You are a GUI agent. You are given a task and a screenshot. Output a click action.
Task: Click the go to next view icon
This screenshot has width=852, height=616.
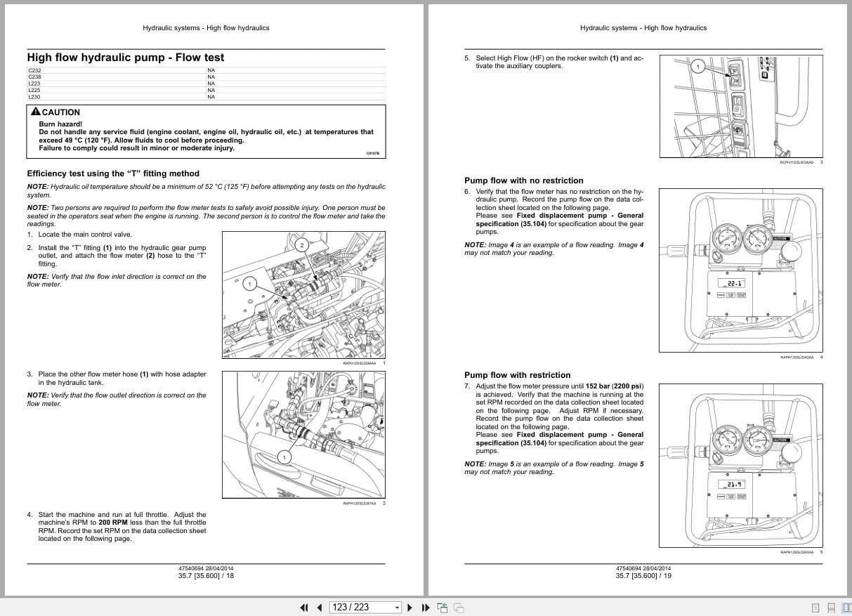(x=459, y=608)
